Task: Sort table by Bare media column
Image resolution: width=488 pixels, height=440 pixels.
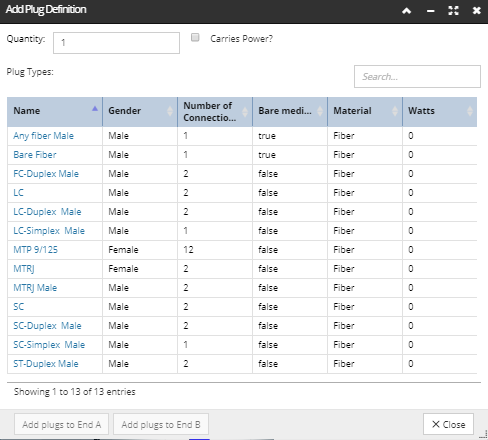Action: point(320,111)
